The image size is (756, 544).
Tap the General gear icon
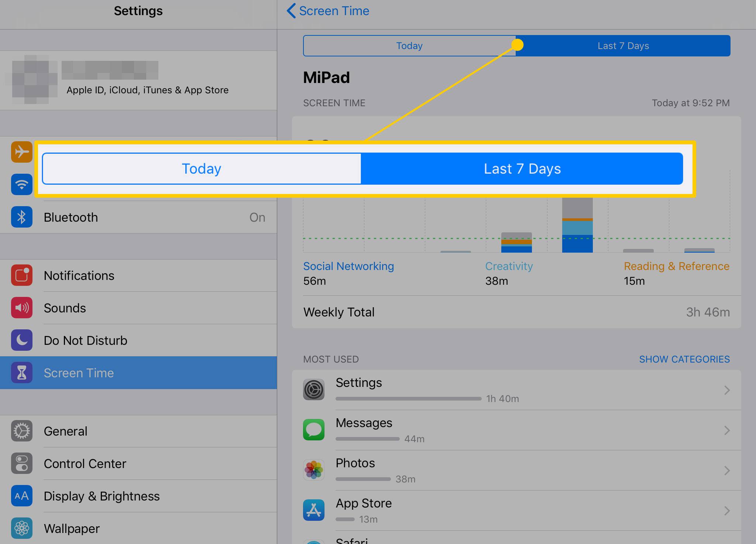click(22, 431)
